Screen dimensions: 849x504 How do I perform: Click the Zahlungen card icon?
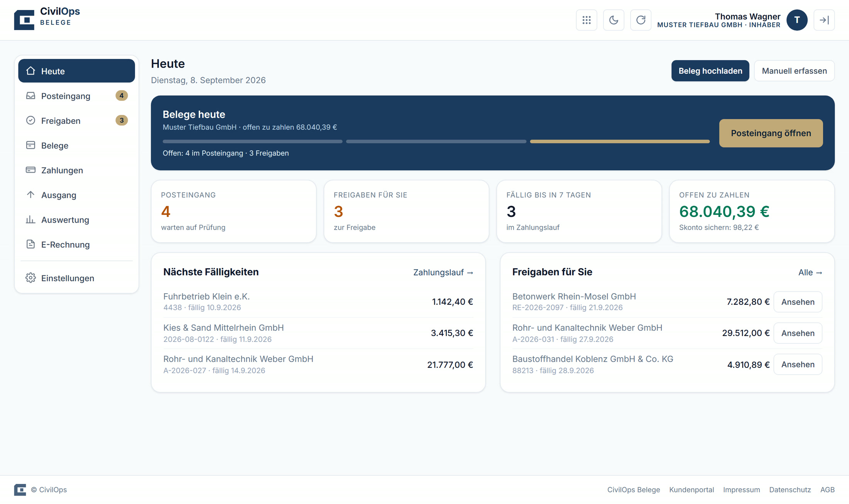(30, 170)
